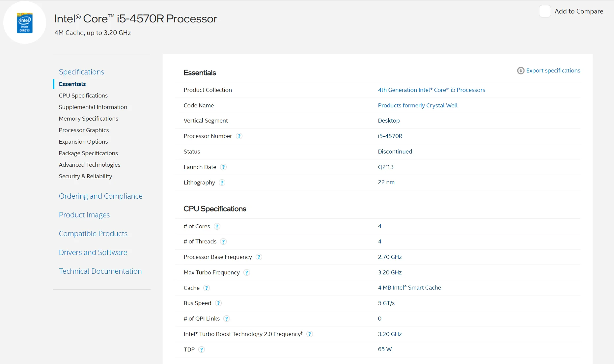Show help for Lithography
Viewport: 614px width, 364px height.
pyautogui.click(x=222, y=182)
